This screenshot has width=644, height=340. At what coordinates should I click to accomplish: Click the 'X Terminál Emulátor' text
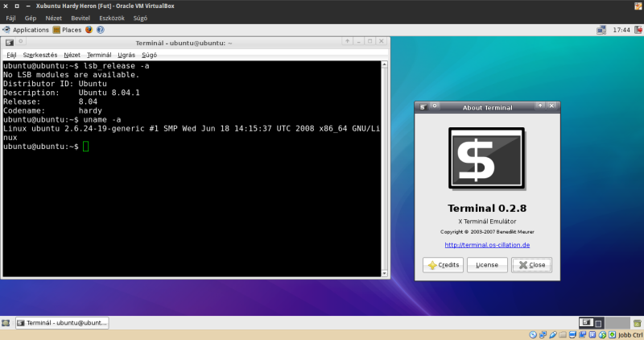tap(487, 222)
